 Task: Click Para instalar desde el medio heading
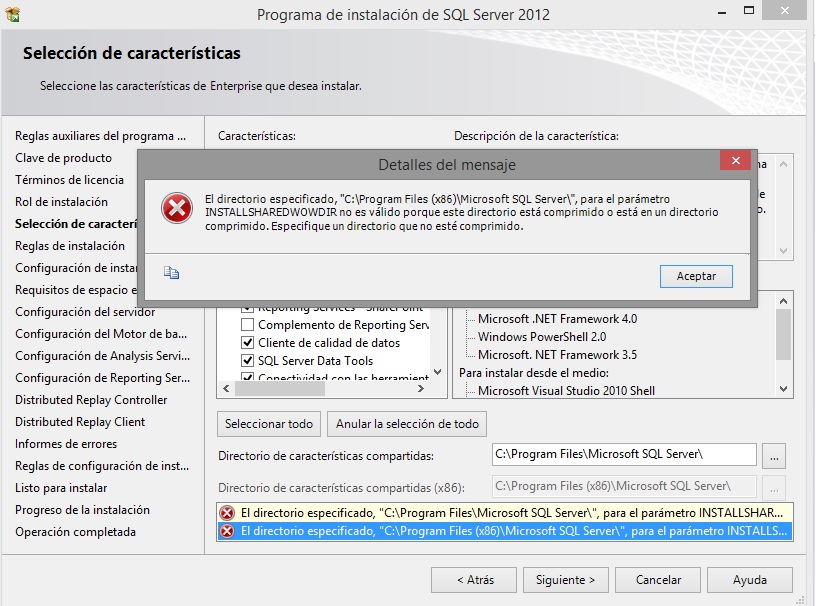pyautogui.click(x=534, y=373)
